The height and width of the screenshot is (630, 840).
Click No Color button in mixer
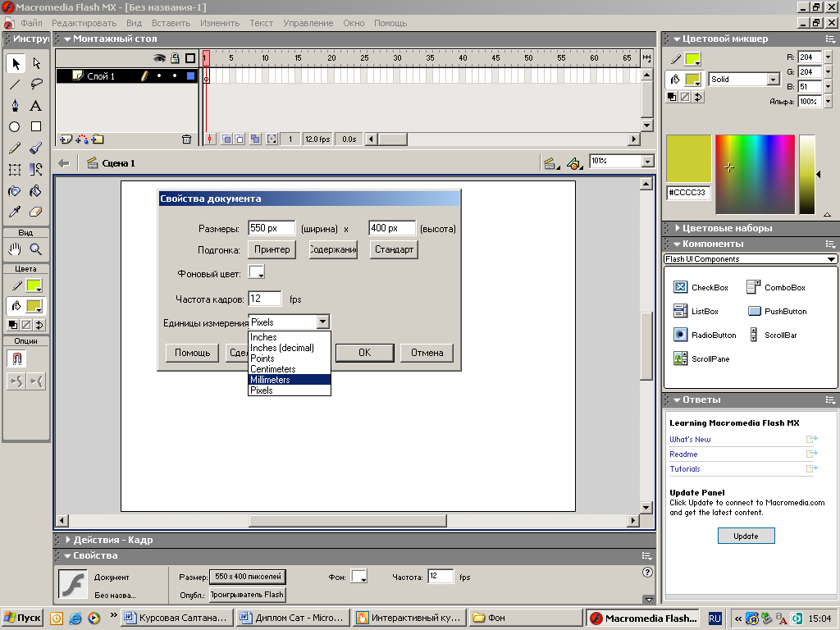coord(685,97)
